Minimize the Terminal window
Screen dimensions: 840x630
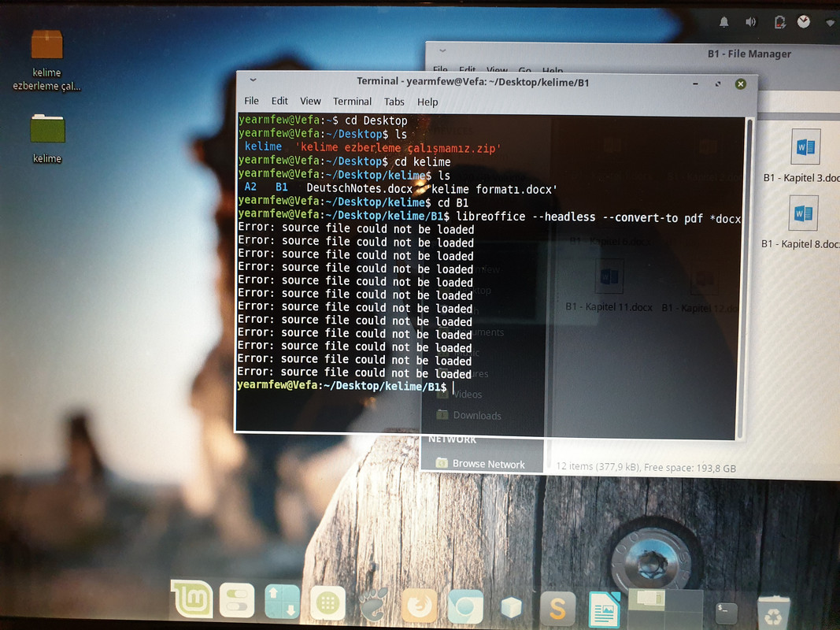(695, 83)
